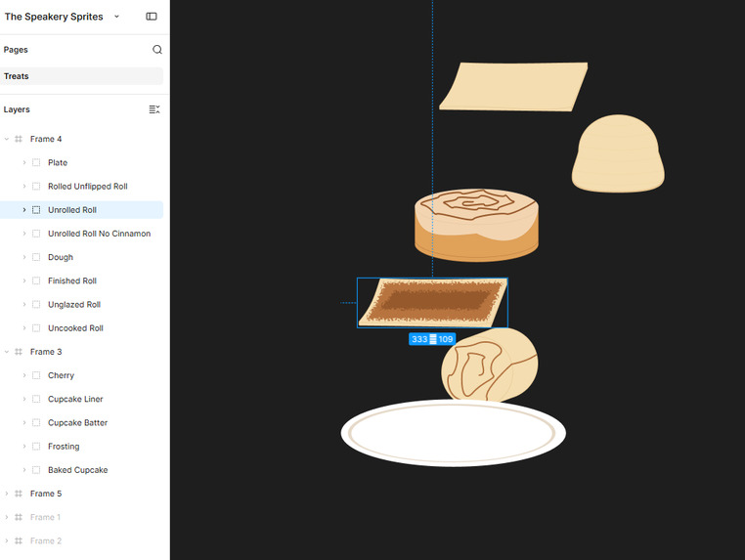Select the Unrolled Roll layer

click(x=81, y=210)
